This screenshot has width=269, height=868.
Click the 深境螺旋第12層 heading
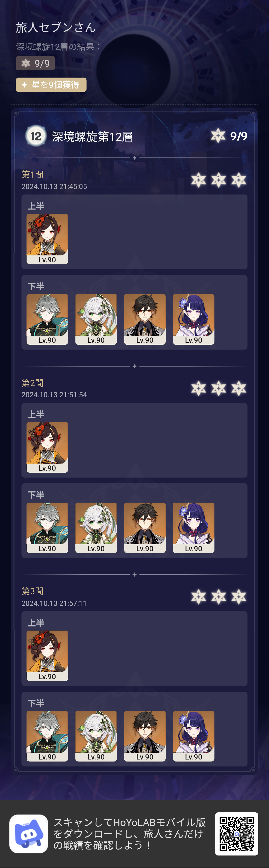coord(92,137)
